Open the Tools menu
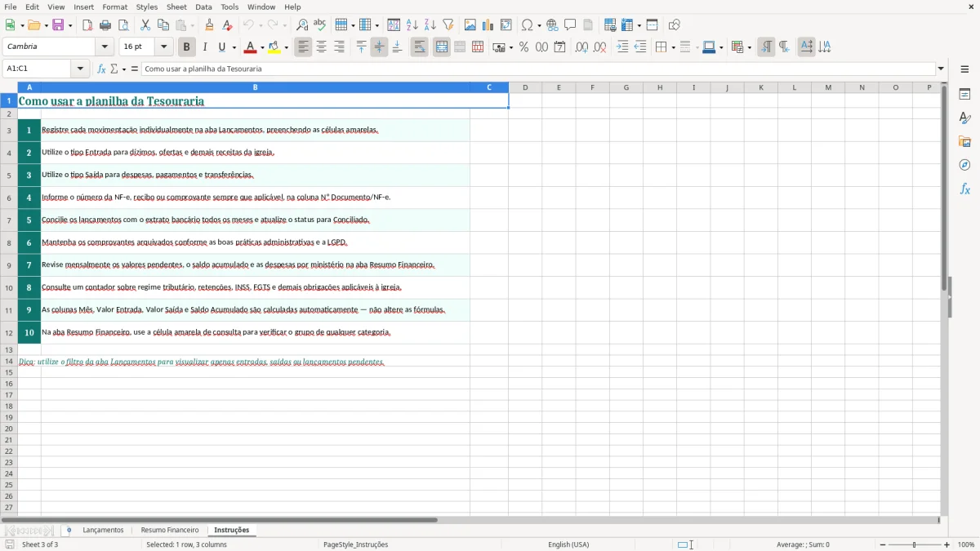Screen dimensions: 980x551 click(229, 7)
